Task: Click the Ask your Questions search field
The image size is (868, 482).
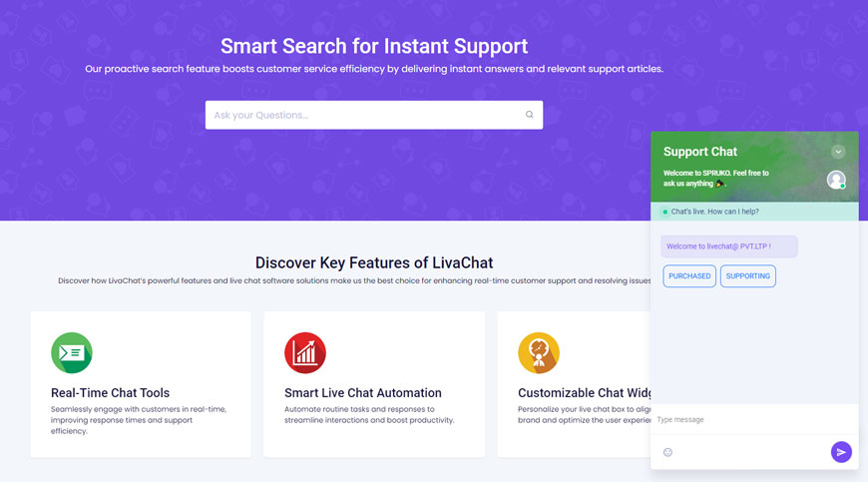Action: [374, 115]
